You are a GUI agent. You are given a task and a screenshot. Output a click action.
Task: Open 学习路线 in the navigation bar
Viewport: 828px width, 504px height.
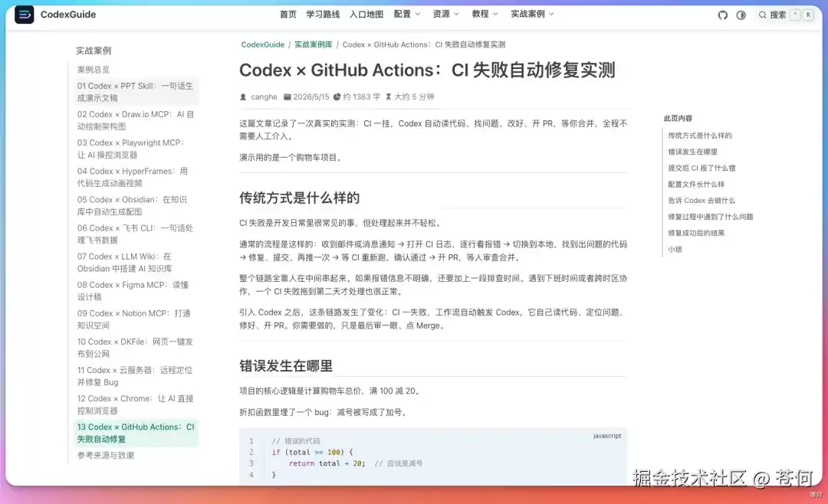pos(323,15)
